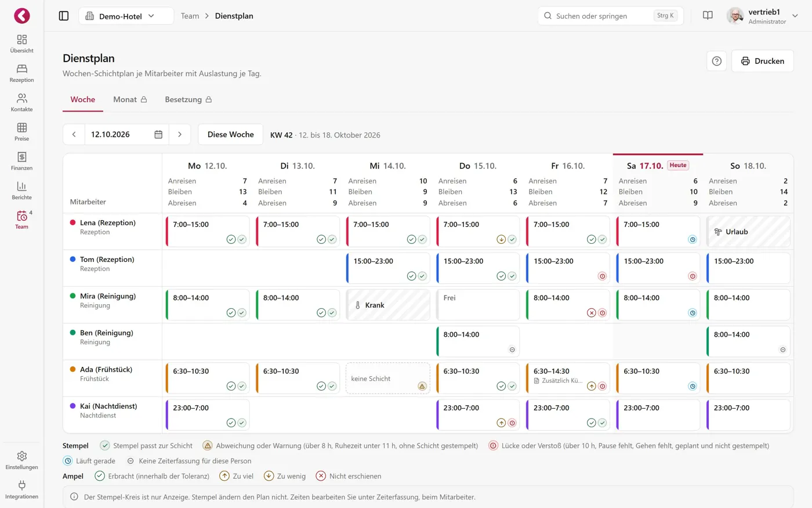Open the Demo-Hotel selector dropdown
812x508 pixels.
pos(126,16)
